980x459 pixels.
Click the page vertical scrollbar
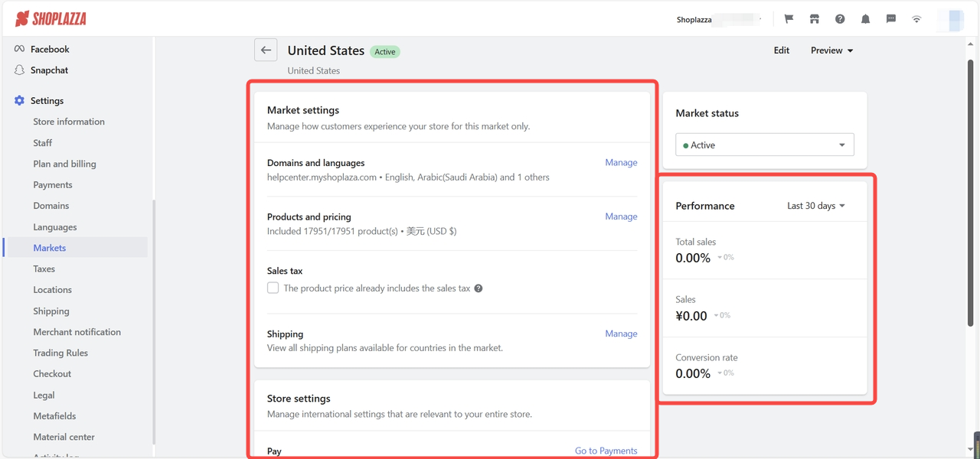click(x=971, y=191)
